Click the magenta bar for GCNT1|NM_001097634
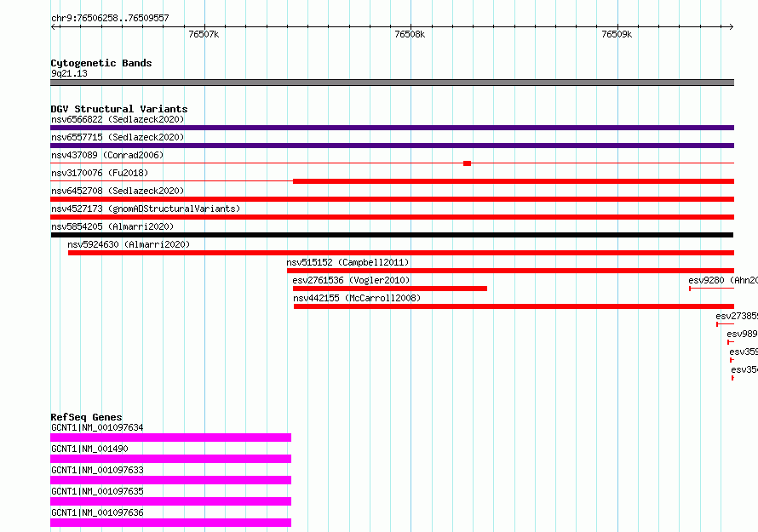 (170, 438)
